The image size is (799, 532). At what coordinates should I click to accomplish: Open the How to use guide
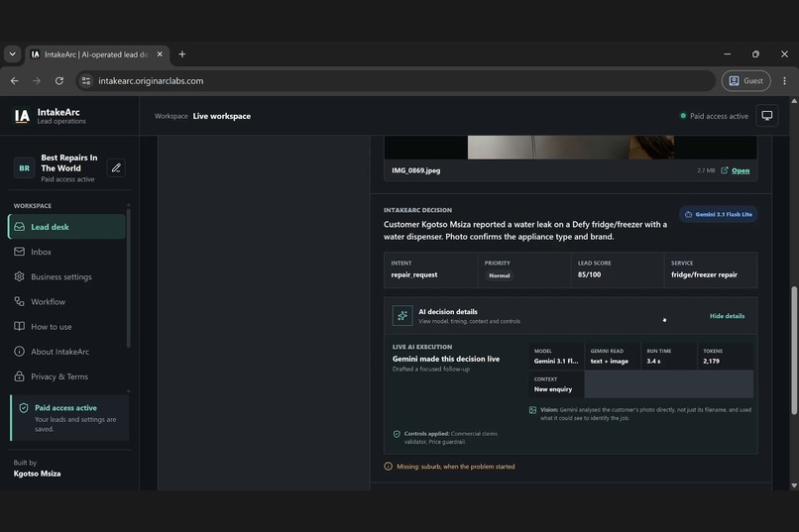coord(66,326)
